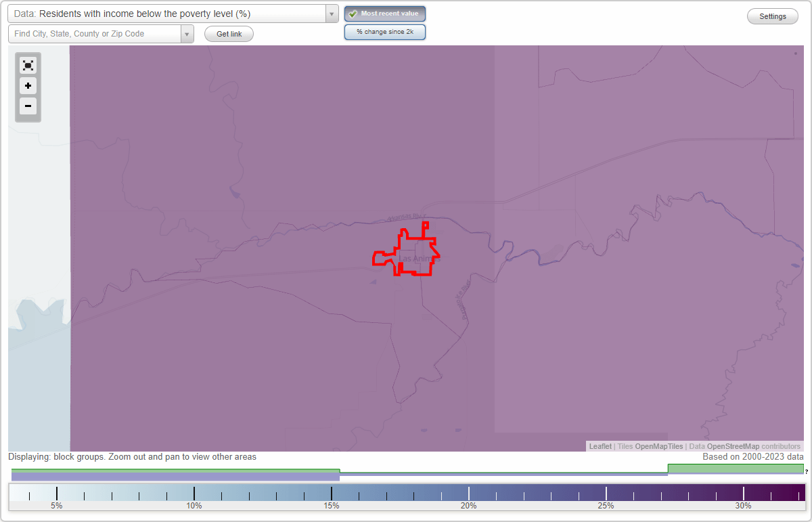Click the 'Get link' button
The height and width of the screenshot is (522, 812).
(228, 33)
